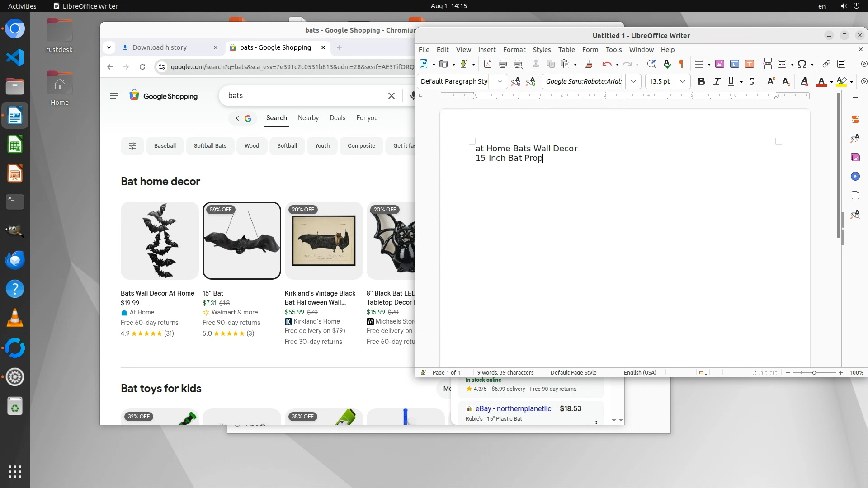The image size is (868, 488).
Task: Click the Print icon in Writer toolbar
Action: (503, 64)
